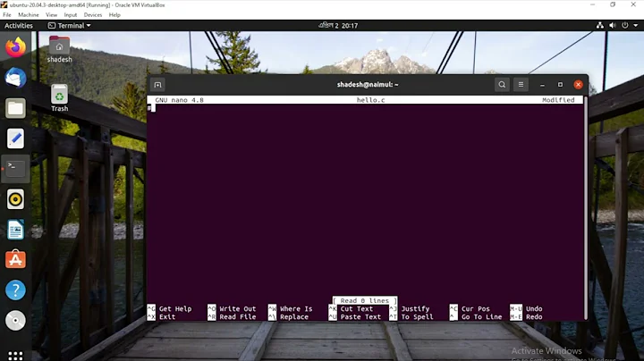Open the Help icon in the dock
The height and width of the screenshot is (361, 644).
[x=15, y=290]
